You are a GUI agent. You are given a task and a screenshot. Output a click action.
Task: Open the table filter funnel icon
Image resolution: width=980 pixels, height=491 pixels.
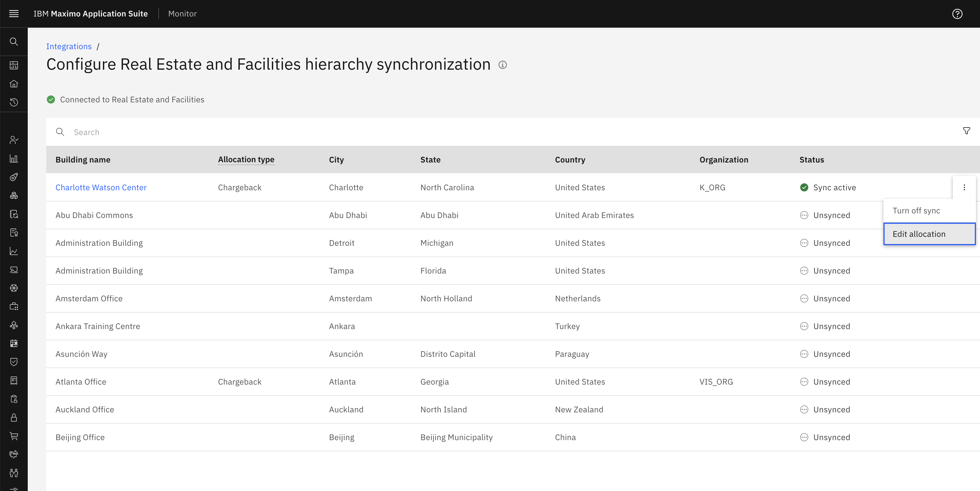click(966, 131)
